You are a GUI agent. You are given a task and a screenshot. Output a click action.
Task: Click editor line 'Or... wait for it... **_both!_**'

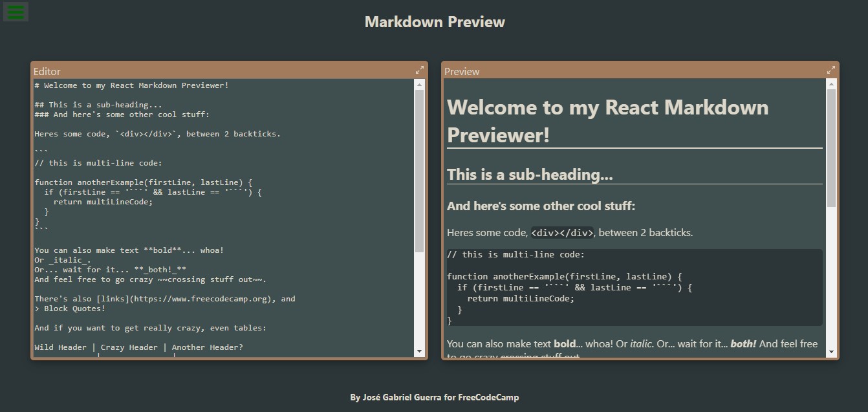coord(110,270)
